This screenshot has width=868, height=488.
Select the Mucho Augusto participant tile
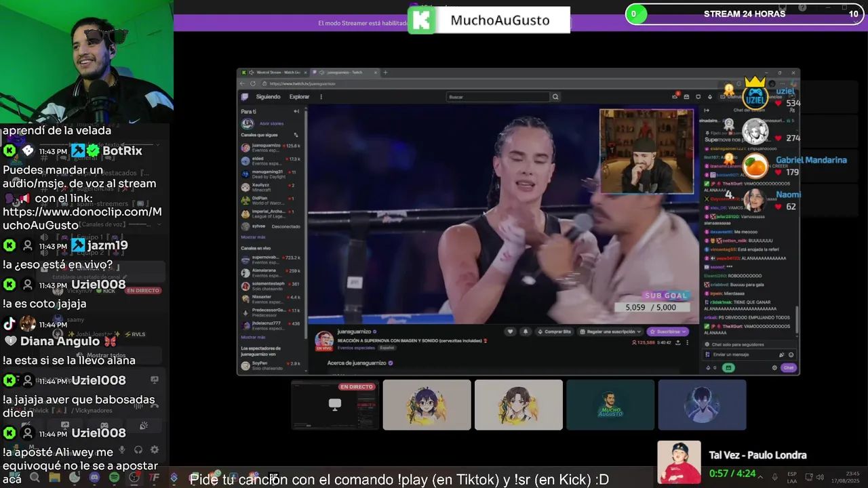point(610,405)
